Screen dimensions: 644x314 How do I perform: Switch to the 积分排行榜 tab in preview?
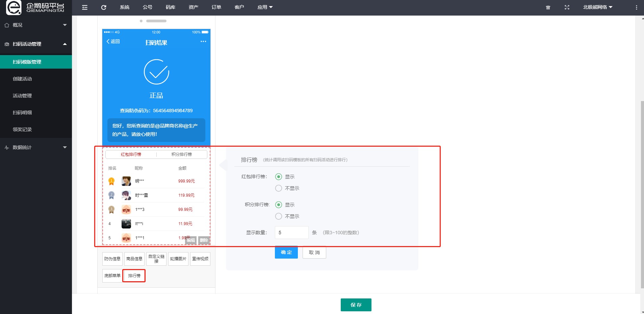pyautogui.click(x=181, y=154)
